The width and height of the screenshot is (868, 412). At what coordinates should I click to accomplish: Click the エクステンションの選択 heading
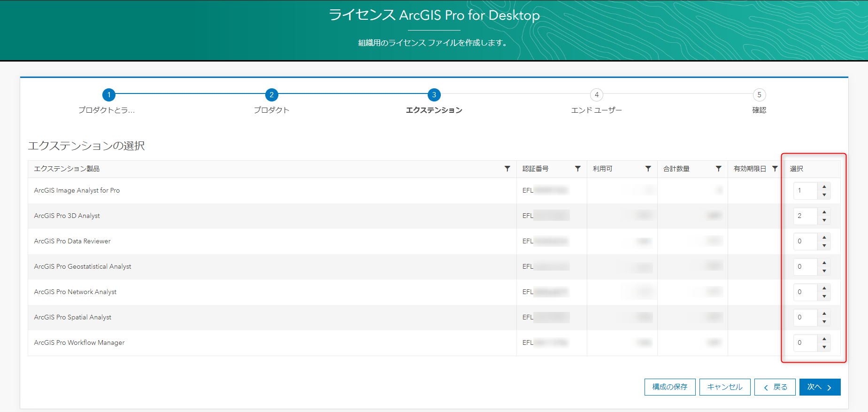coord(86,146)
